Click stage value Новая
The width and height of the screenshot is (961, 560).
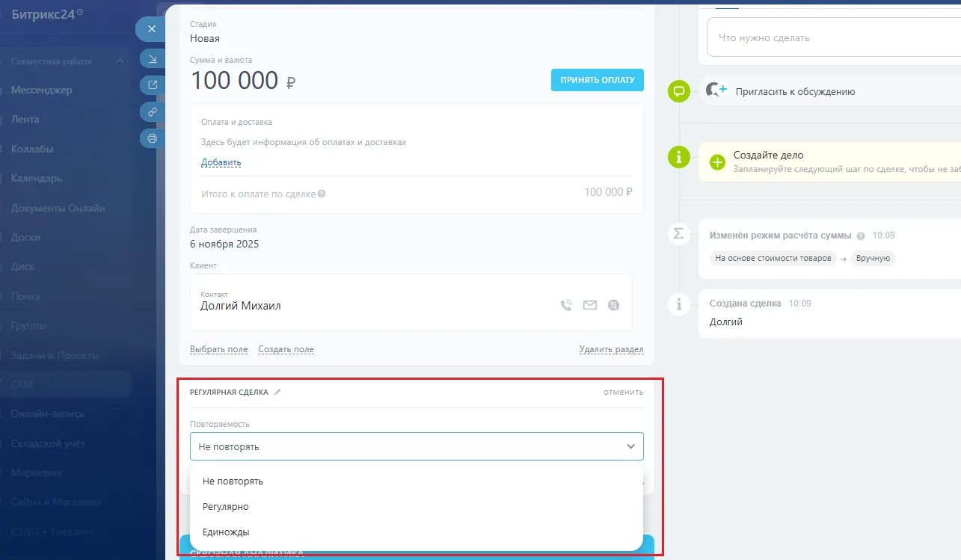click(205, 38)
